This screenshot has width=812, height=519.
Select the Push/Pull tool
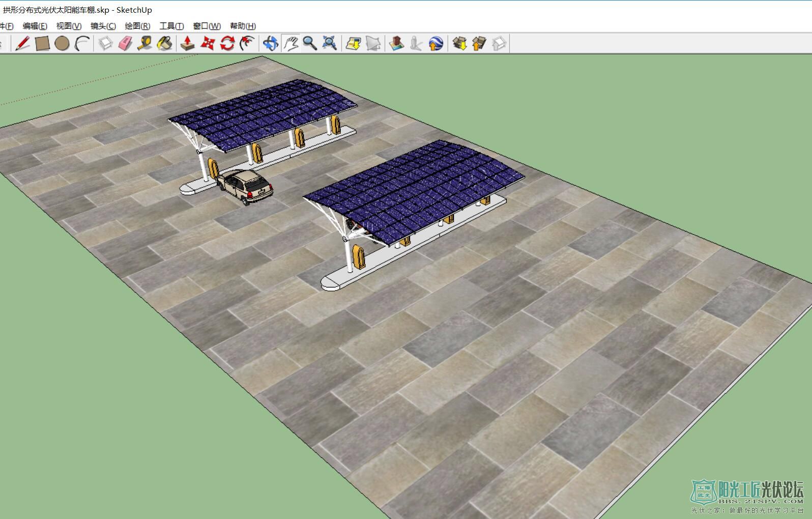187,43
